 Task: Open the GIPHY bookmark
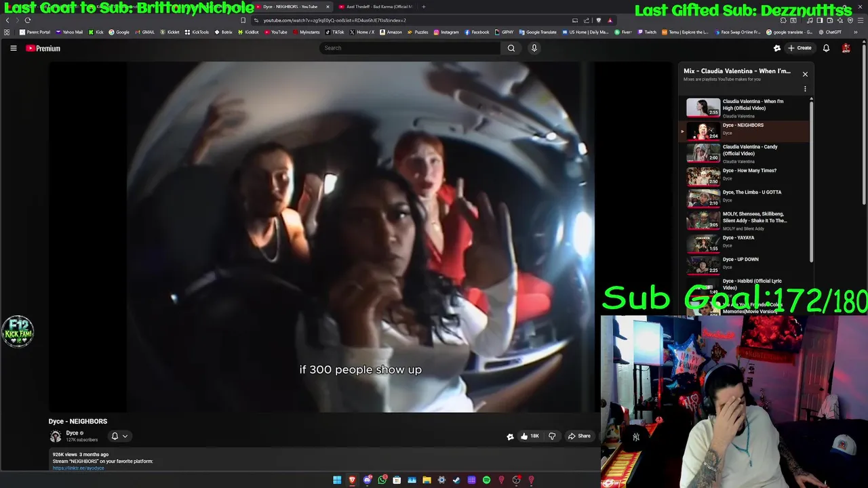504,32
